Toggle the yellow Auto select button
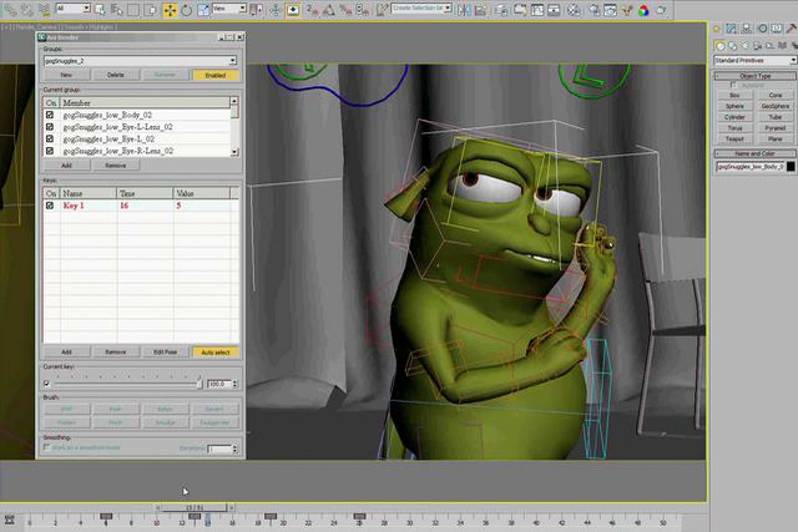 pyautogui.click(x=215, y=352)
